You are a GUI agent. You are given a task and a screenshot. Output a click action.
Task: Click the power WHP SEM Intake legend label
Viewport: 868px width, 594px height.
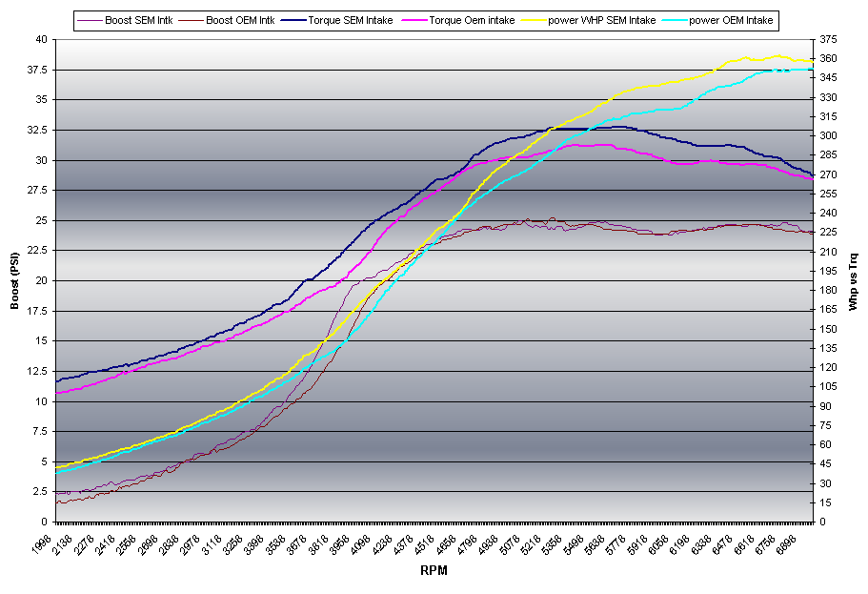(601, 20)
